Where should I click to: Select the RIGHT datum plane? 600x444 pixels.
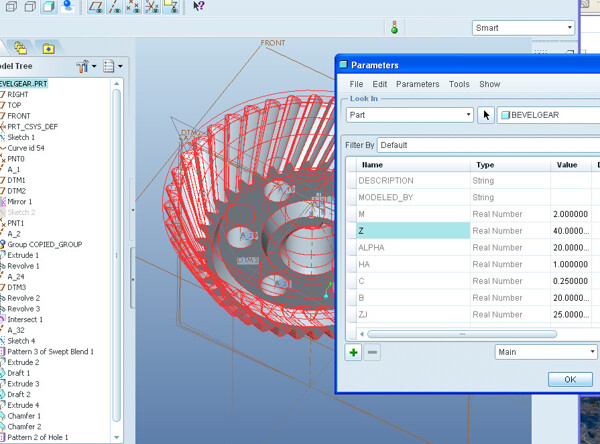point(18,94)
